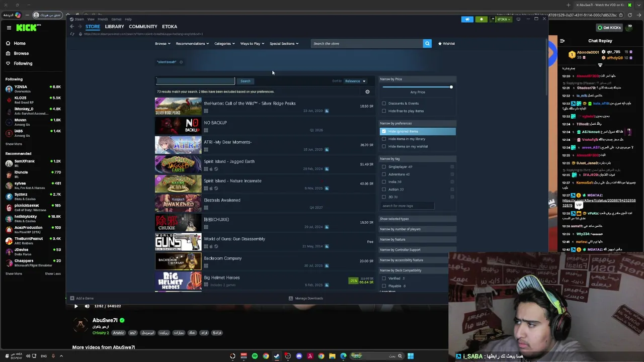Click Arabic stream tag
Screen dimensions: 644x362
click(x=118, y=333)
